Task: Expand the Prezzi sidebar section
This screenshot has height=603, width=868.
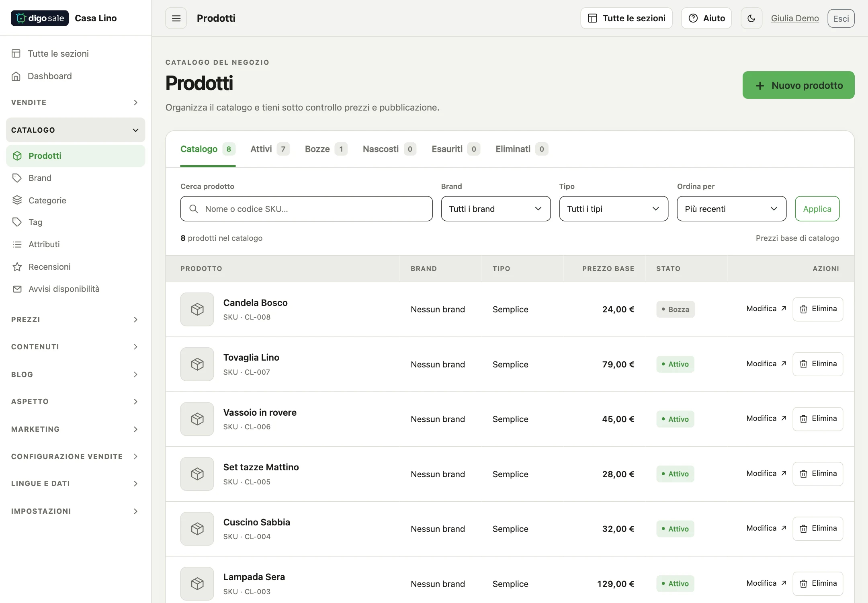Action: coord(76,320)
